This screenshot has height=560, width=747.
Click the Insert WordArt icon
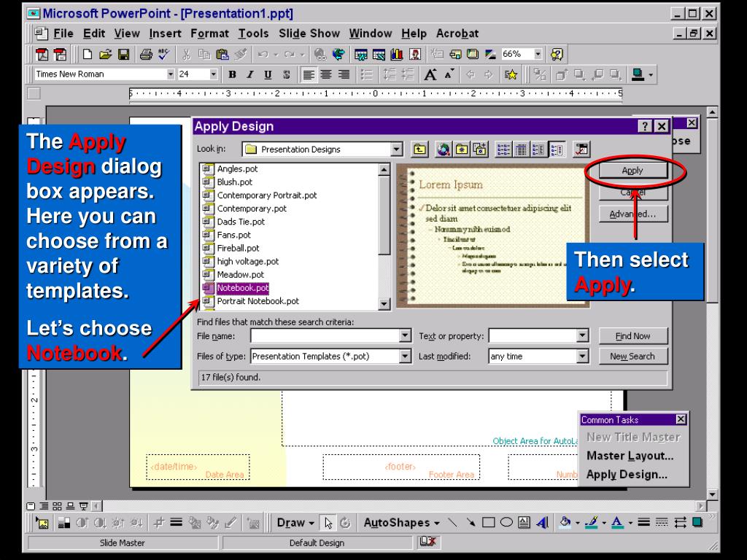[542, 523]
